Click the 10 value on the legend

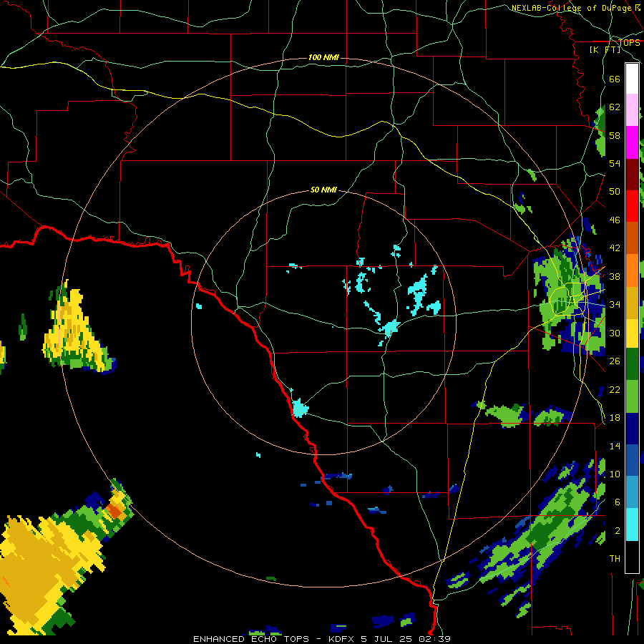tap(615, 474)
